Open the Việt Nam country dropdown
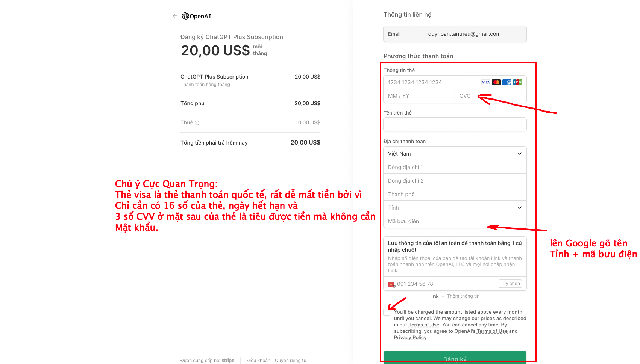Viewport: 640px width, 364px height. (x=455, y=154)
